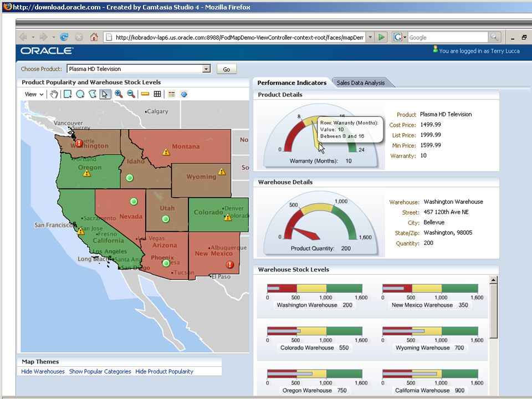Click the browser URL address field
532x399 pixels.
[x=234, y=37]
